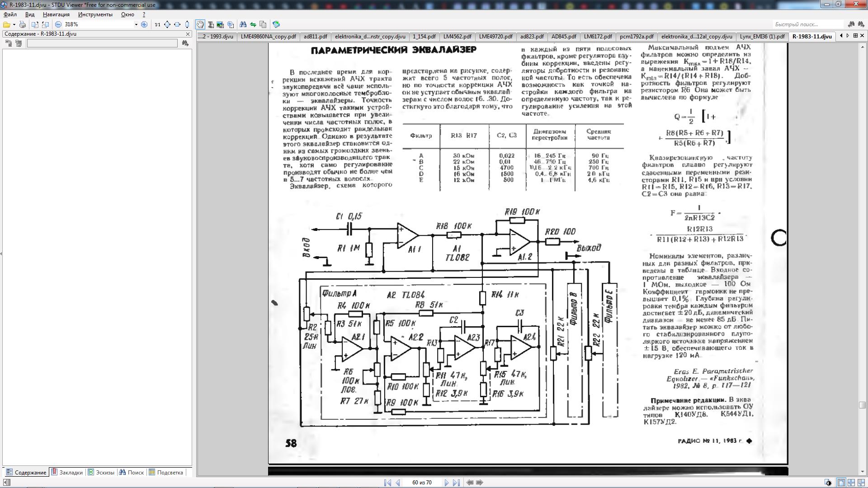Select the image selection tool
868x488 pixels.
(x=220, y=24)
